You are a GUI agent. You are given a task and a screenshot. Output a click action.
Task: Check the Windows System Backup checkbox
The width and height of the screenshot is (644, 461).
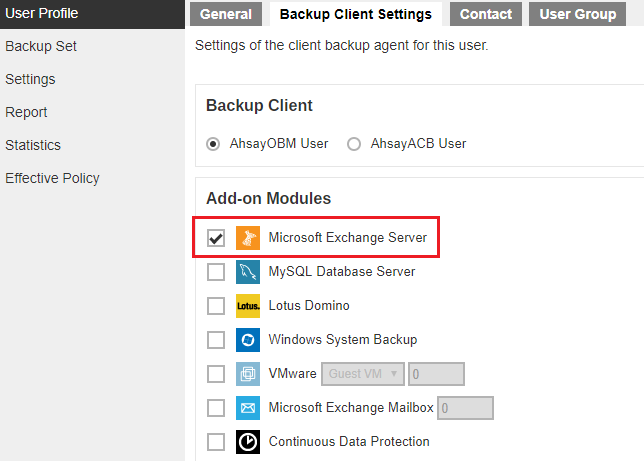(x=216, y=340)
